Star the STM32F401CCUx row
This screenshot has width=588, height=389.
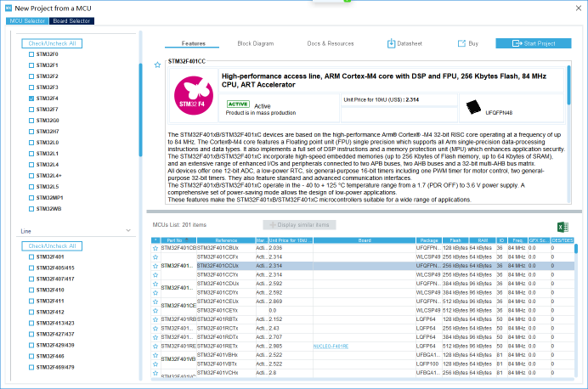pyautogui.click(x=155, y=266)
